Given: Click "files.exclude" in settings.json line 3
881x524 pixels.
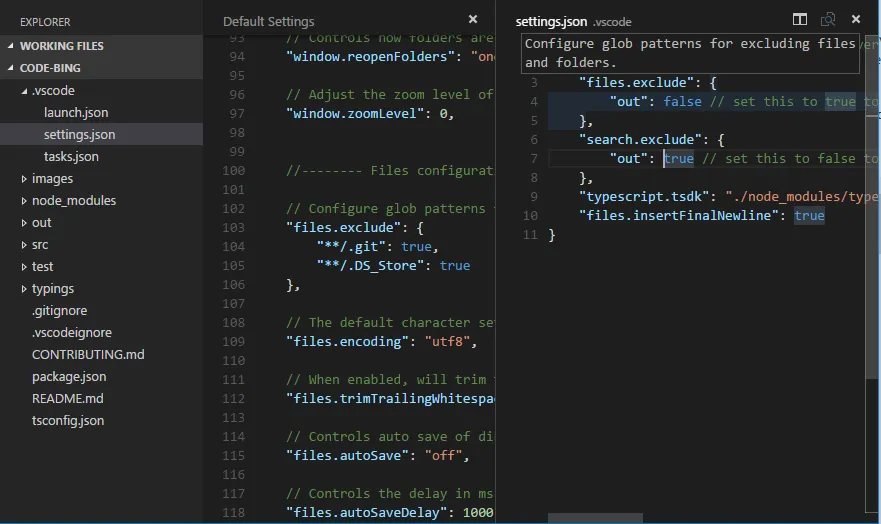Looking at the screenshot, I should pyautogui.click(x=637, y=83).
